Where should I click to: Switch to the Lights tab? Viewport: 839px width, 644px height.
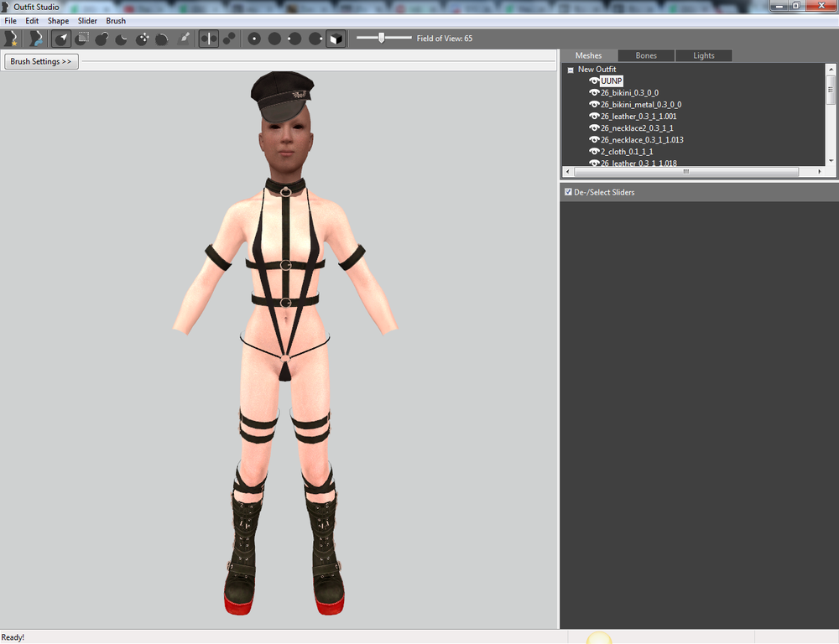coord(704,55)
